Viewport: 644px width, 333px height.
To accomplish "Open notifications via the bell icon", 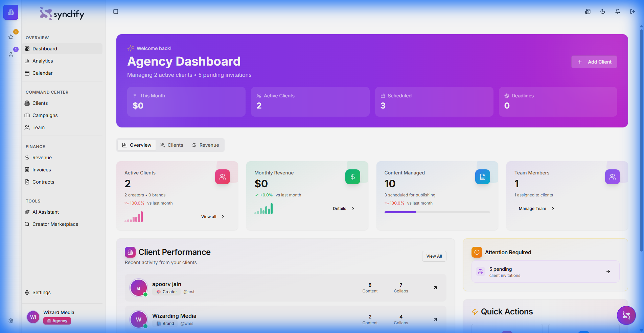I will tap(617, 11).
